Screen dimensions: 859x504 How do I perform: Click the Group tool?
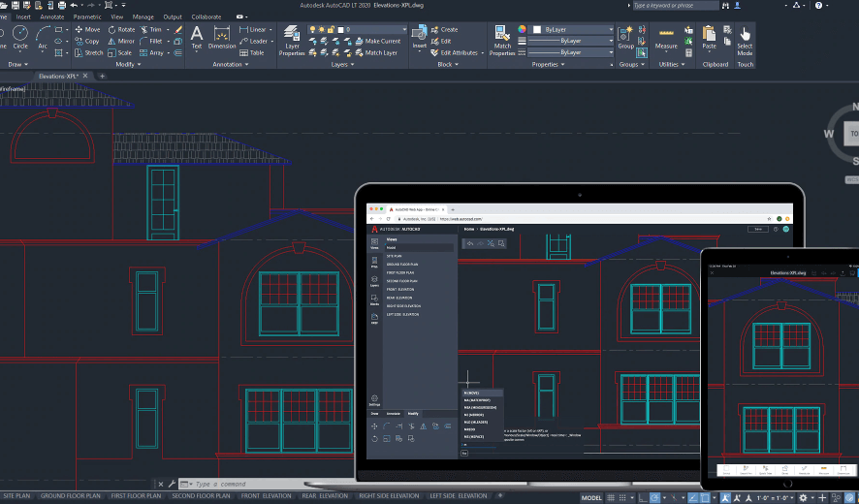coord(625,38)
